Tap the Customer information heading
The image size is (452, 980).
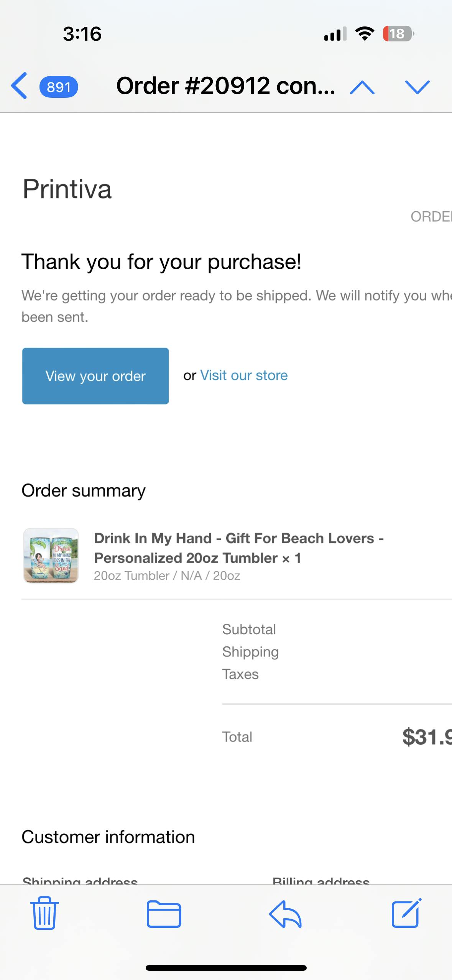pyautogui.click(x=108, y=837)
